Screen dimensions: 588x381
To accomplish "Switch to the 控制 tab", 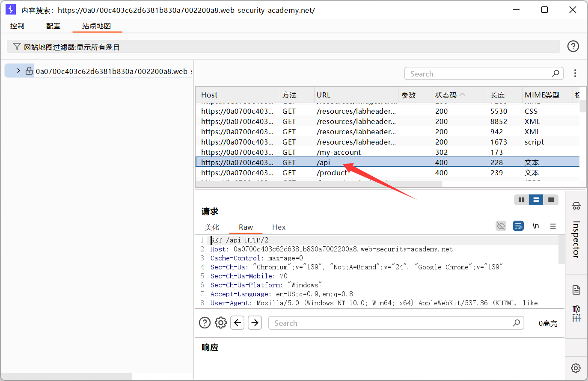I will coord(18,26).
